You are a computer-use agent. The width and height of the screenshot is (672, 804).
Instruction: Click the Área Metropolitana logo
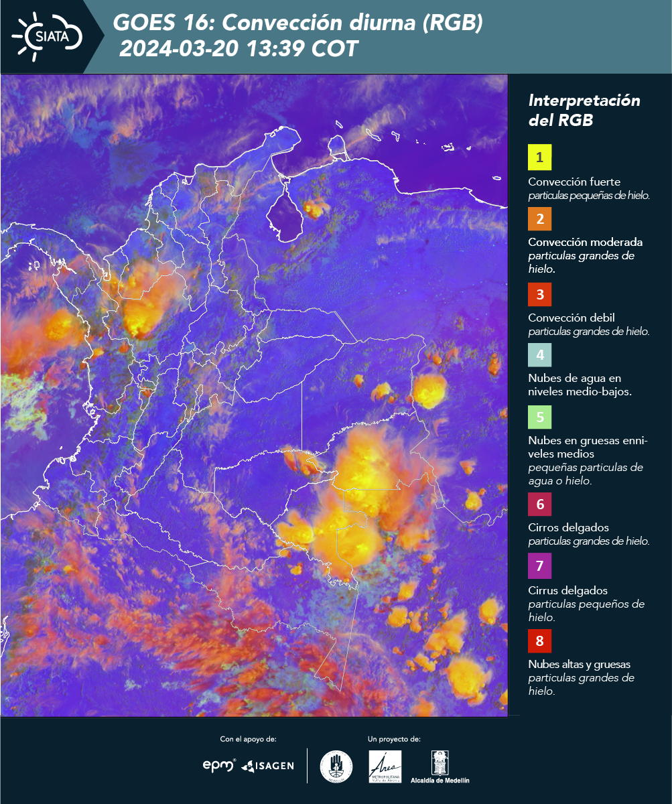385,766
